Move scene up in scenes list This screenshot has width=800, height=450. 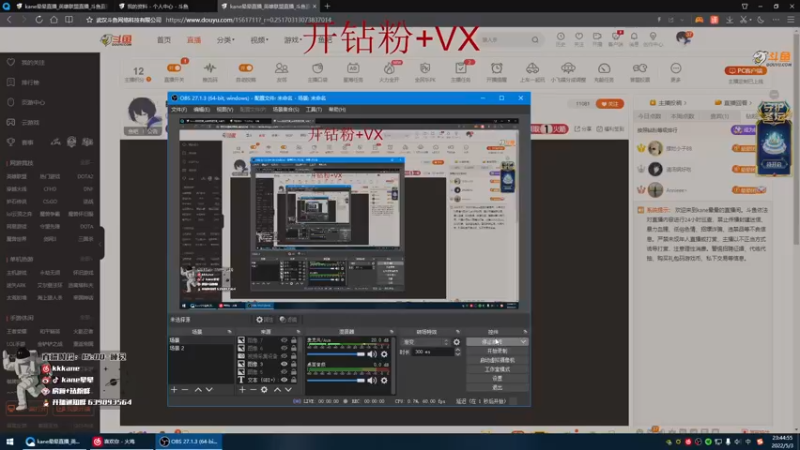pyautogui.click(x=198, y=389)
